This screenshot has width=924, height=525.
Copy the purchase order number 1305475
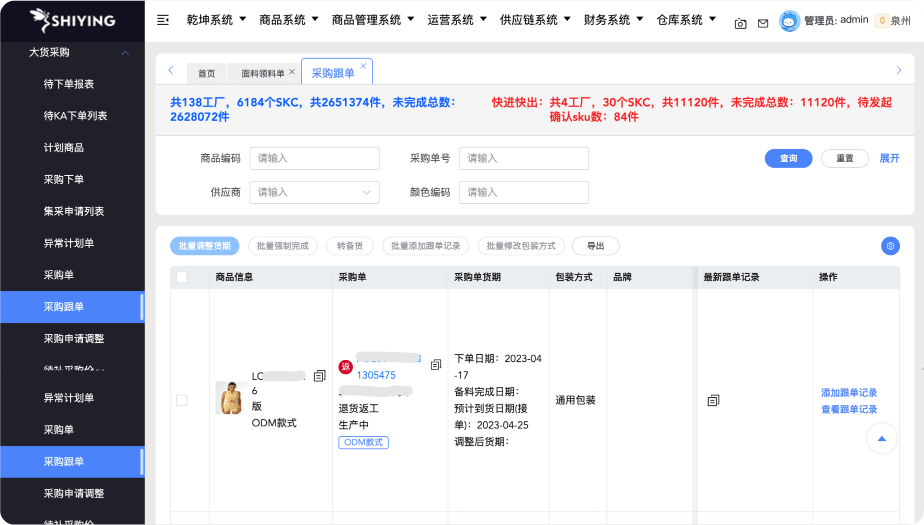pyautogui.click(x=436, y=365)
